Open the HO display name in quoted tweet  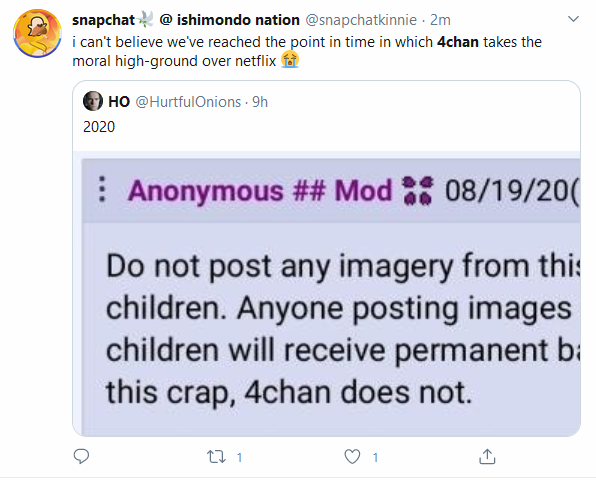(119, 101)
